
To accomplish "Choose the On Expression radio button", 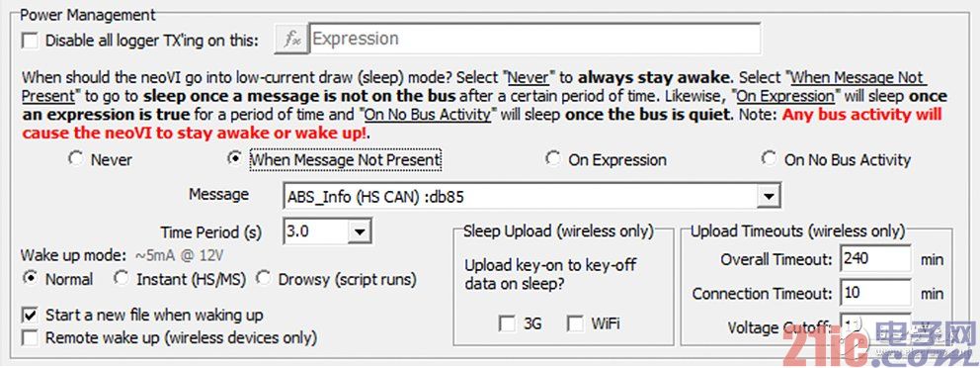I will point(552,159).
